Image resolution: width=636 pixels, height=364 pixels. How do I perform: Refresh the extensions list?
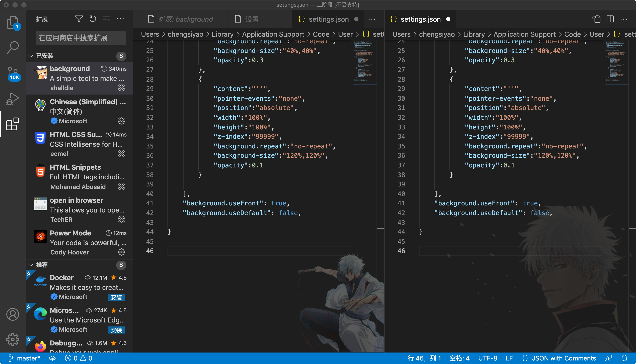pyautogui.click(x=93, y=19)
